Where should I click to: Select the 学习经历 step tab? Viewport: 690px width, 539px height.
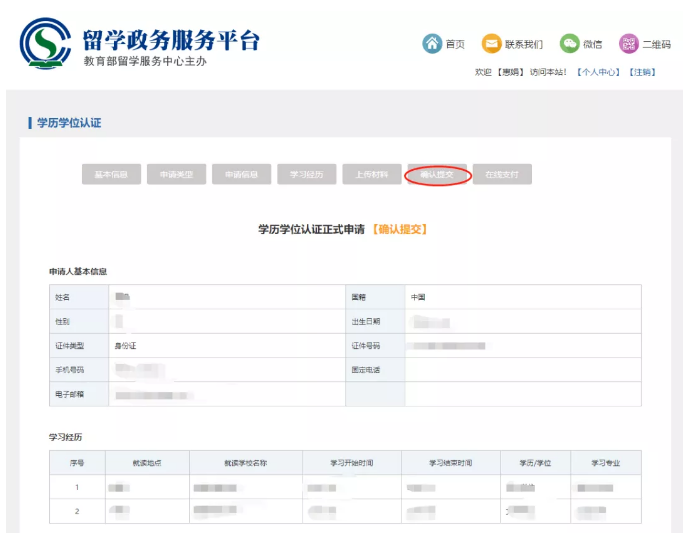pos(306,174)
